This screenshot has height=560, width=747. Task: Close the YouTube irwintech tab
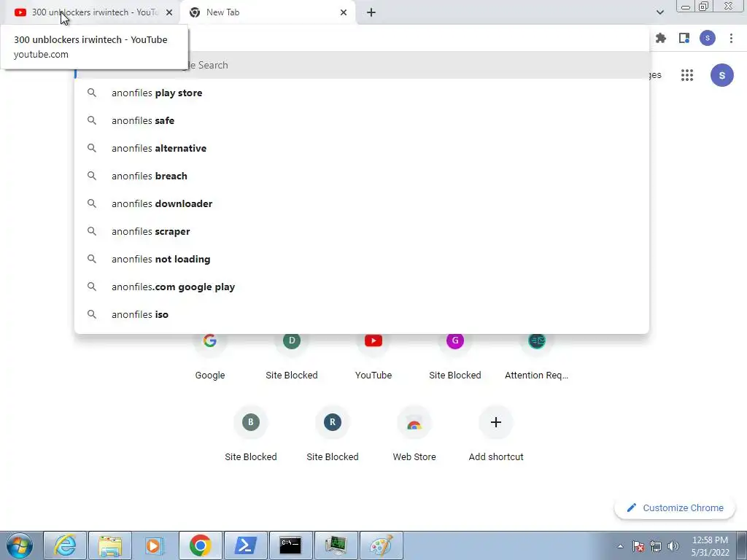tap(169, 12)
